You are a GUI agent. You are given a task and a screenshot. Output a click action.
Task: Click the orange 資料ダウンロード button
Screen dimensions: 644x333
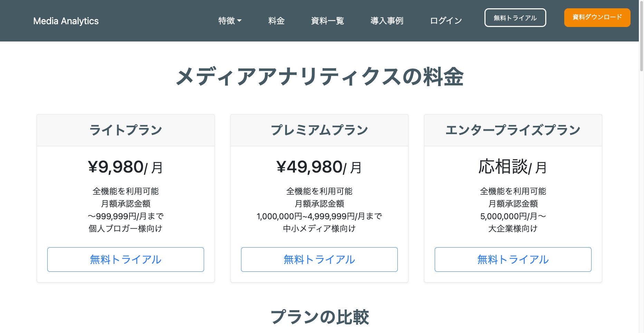(597, 17)
